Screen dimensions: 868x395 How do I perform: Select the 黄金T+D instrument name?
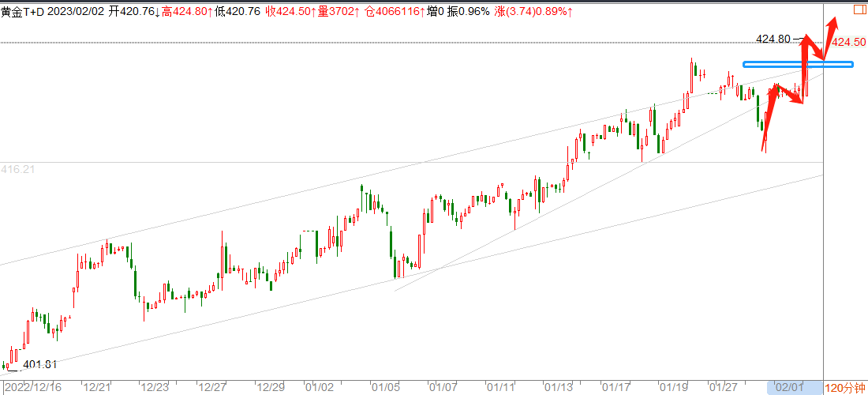pos(23,12)
